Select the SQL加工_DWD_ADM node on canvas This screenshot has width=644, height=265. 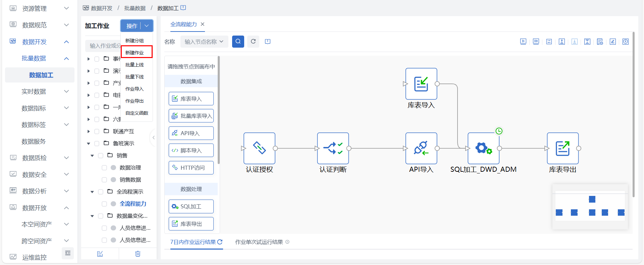click(483, 148)
